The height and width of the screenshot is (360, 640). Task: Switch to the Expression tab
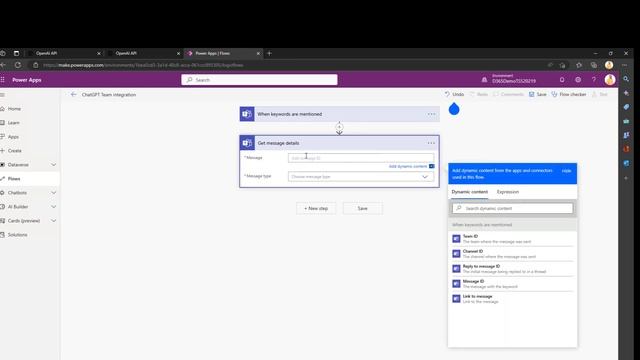pyautogui.click(x=508, y=192)
